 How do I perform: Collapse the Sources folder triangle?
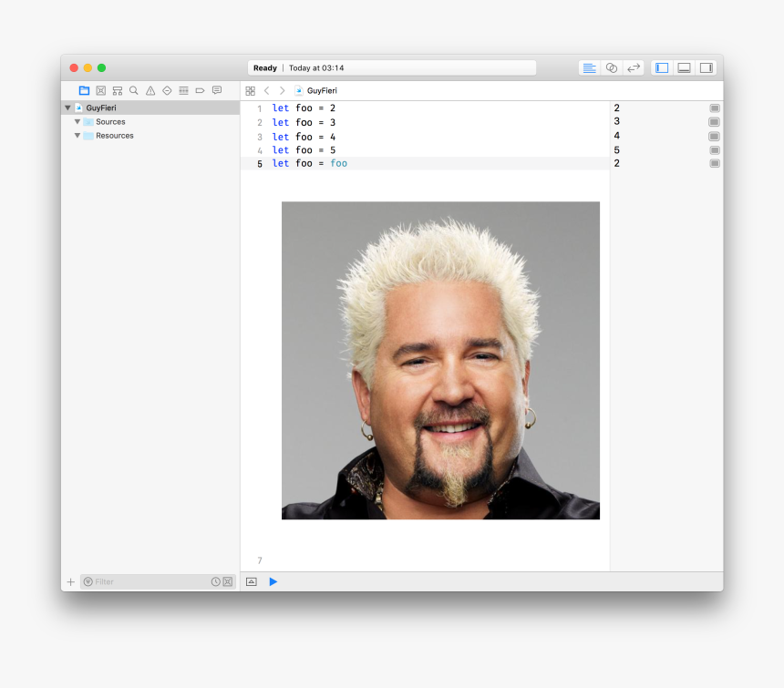point(77,122)
